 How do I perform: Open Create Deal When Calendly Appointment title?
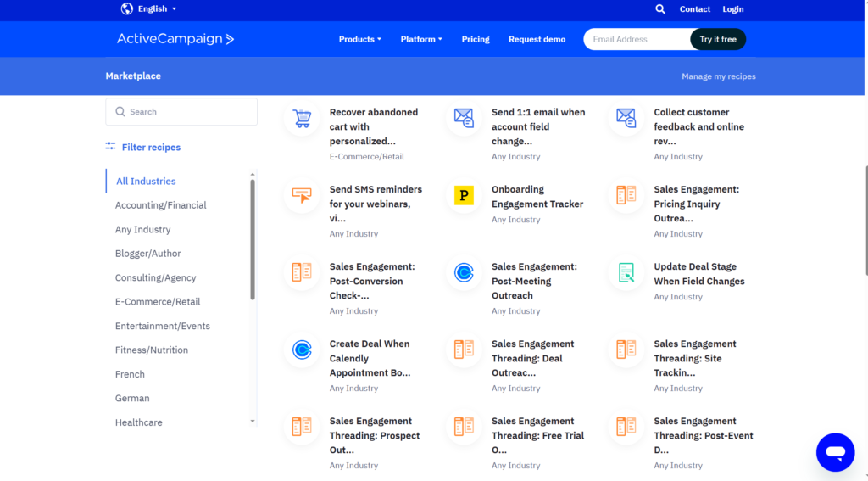[370, 358]
